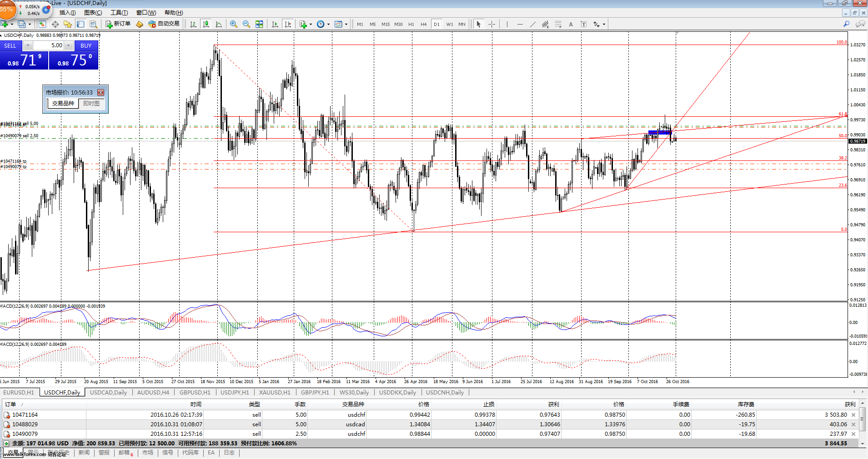The height and width of the screenshot is (459, 868).
Task: Select the Cursor arrow tool
Action: click(478, 24)
